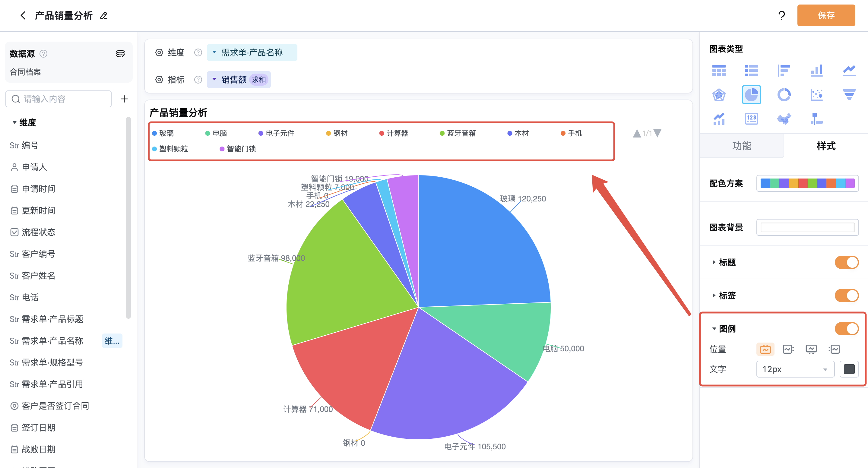The height and width of the screenshot is (468, 868).
Task: Open the 配色方案 color scheme picker
Action: click(x=807, y=184)
